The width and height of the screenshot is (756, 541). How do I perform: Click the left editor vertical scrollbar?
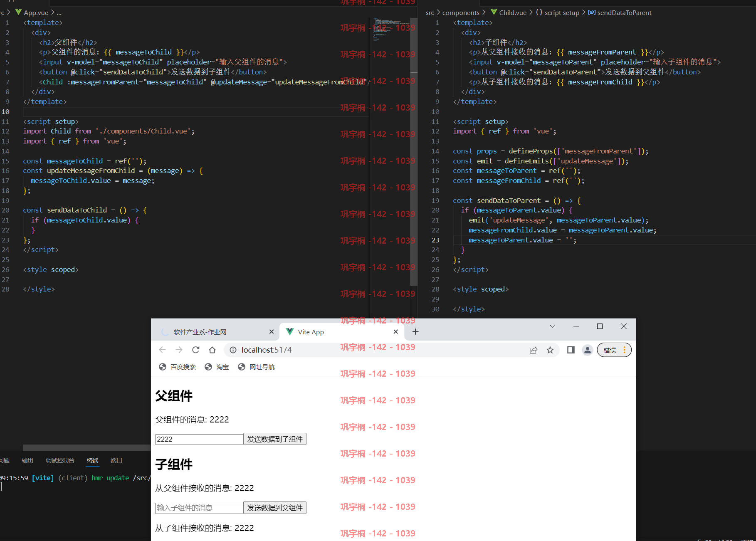(414, 151)
